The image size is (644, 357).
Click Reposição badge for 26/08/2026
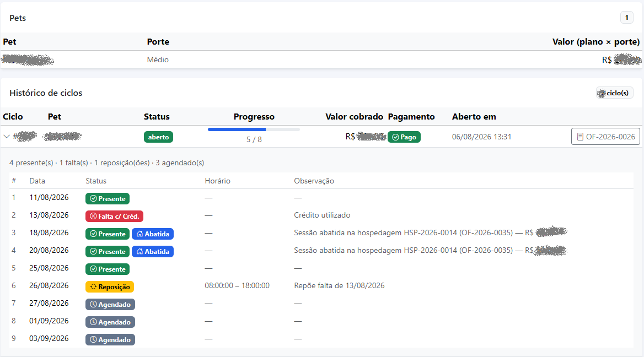point(110,287)
